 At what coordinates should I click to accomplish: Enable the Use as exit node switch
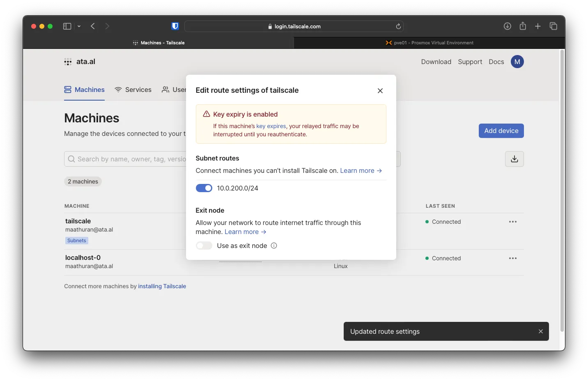[204, 246]
